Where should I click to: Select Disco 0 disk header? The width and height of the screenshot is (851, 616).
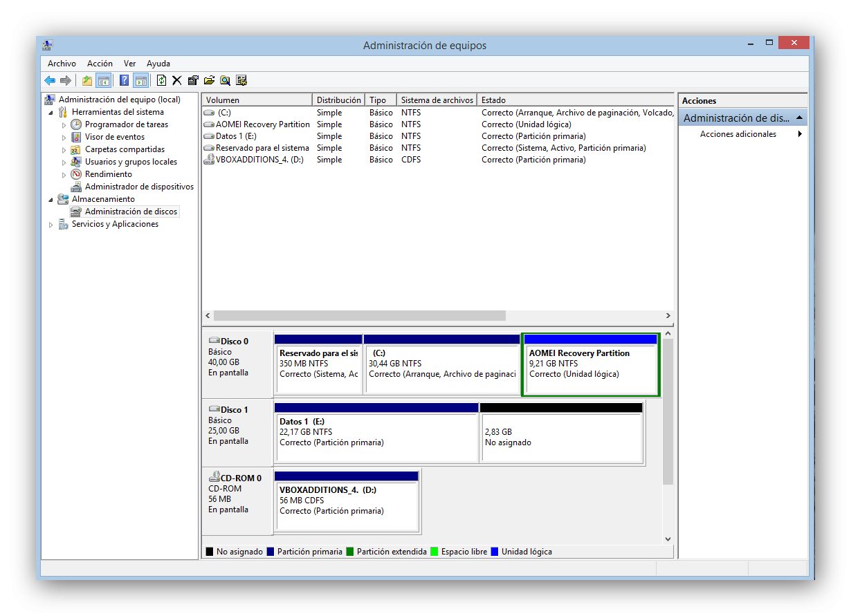237,364
